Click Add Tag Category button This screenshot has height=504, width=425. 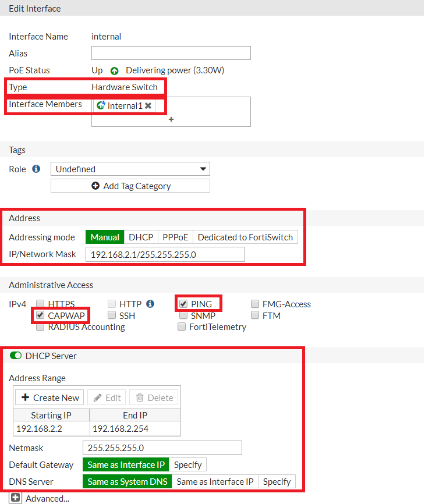click(x=130, y=186)
